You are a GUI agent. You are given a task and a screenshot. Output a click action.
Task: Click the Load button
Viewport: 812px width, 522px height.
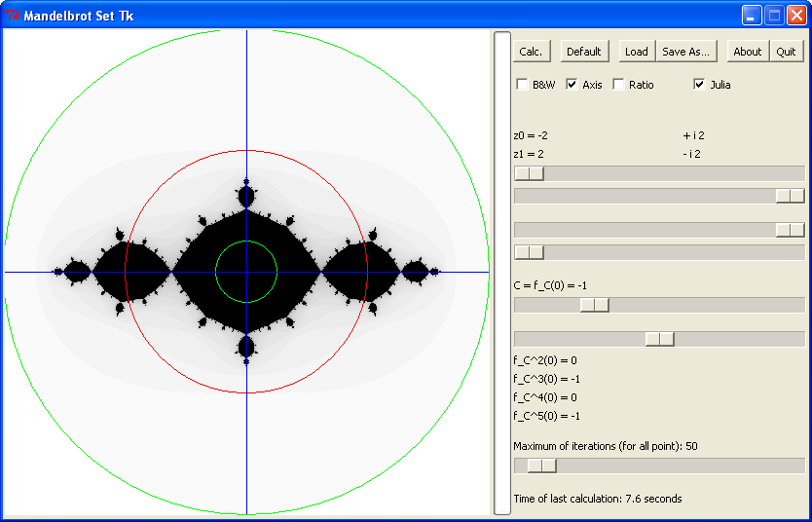click(636, 52)
